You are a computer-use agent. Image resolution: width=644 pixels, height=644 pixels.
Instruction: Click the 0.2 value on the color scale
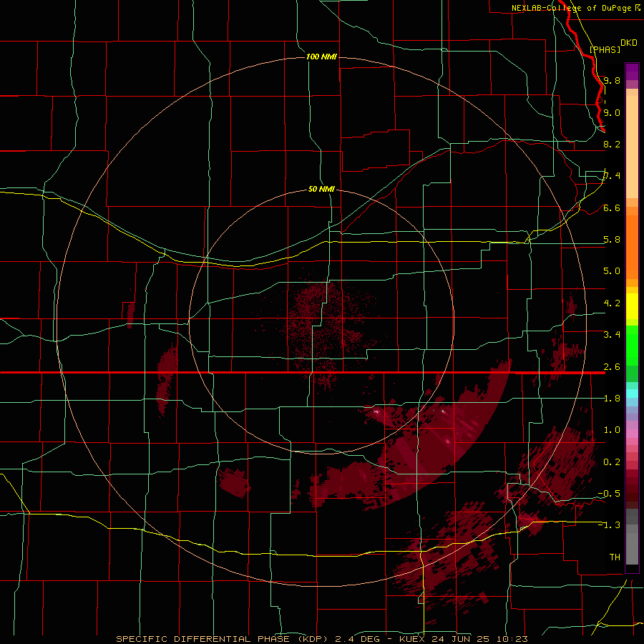612,462
